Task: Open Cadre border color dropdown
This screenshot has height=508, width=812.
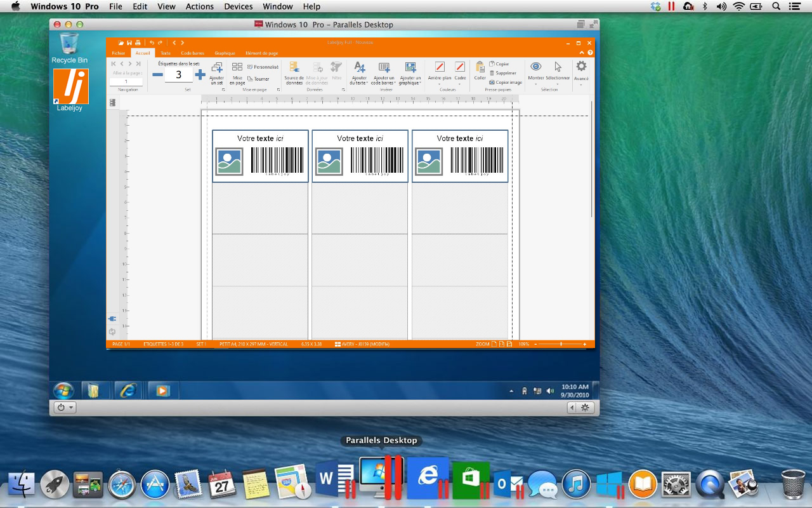Action: (x=460, y=74)
